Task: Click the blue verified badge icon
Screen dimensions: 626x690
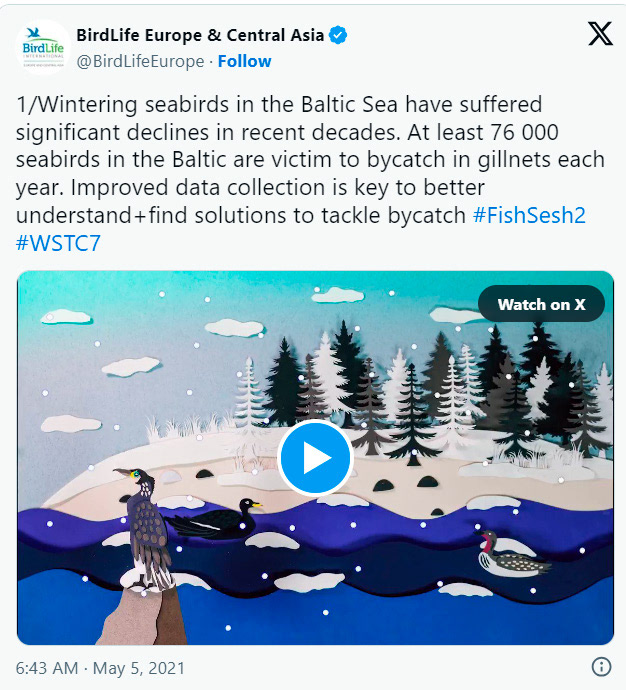Action: coord(338,35)
